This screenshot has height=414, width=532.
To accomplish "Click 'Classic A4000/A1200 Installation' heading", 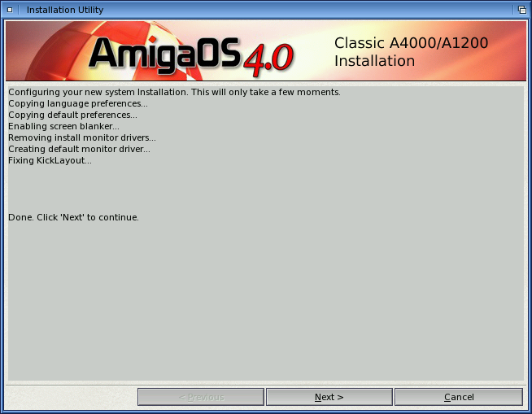I will (412, 52).
